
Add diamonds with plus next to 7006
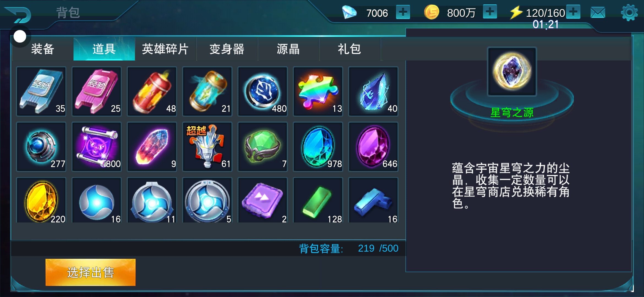(x=403, y=12)
